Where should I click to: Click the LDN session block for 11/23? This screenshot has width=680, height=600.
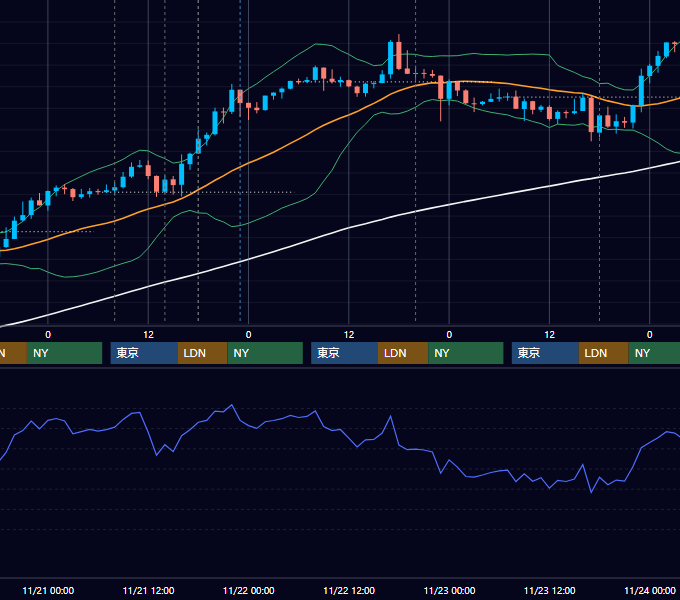click(604, 353)
